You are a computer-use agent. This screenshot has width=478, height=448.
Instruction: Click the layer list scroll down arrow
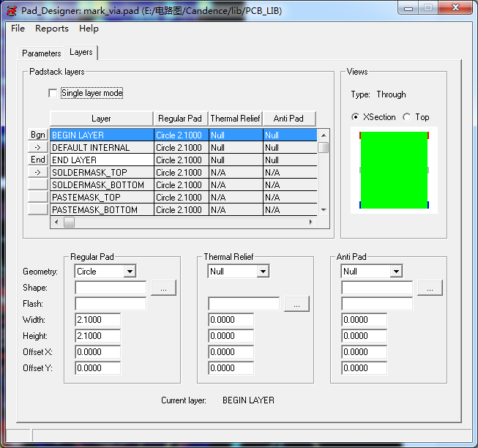(324, 210)
